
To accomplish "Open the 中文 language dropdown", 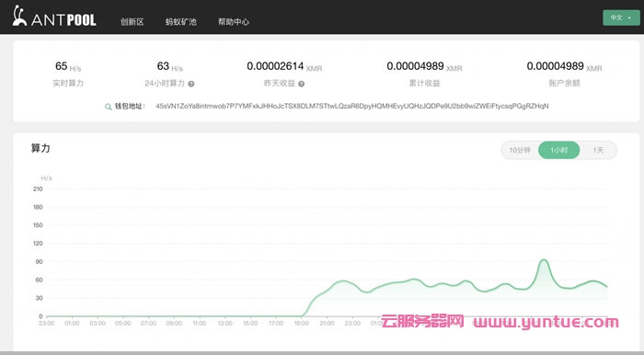I will pos(621,17).
